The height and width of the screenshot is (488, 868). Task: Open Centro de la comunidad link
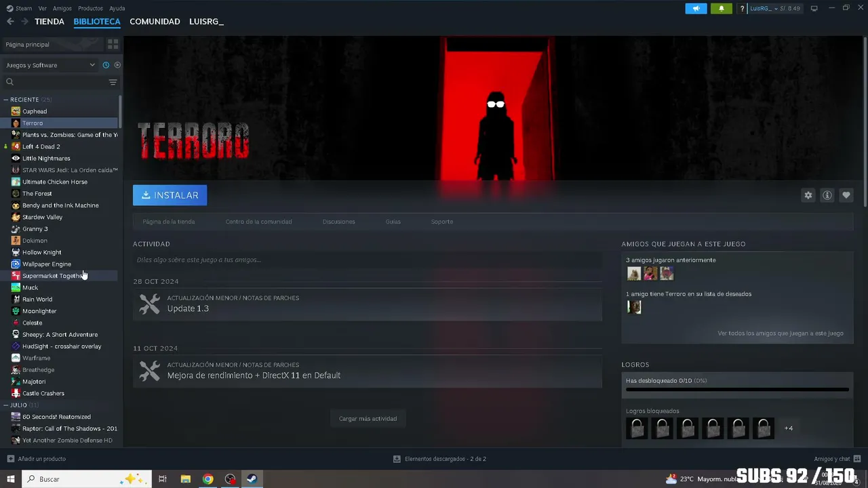coord(258,222)
